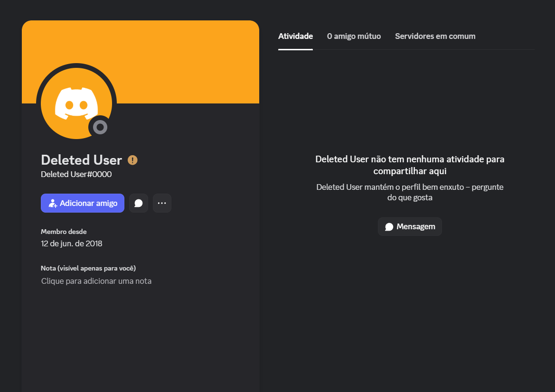The width and height of the screenshot is (555, 392).
Task: Click the no-activity heading text
Action: (x=410, y=165)
